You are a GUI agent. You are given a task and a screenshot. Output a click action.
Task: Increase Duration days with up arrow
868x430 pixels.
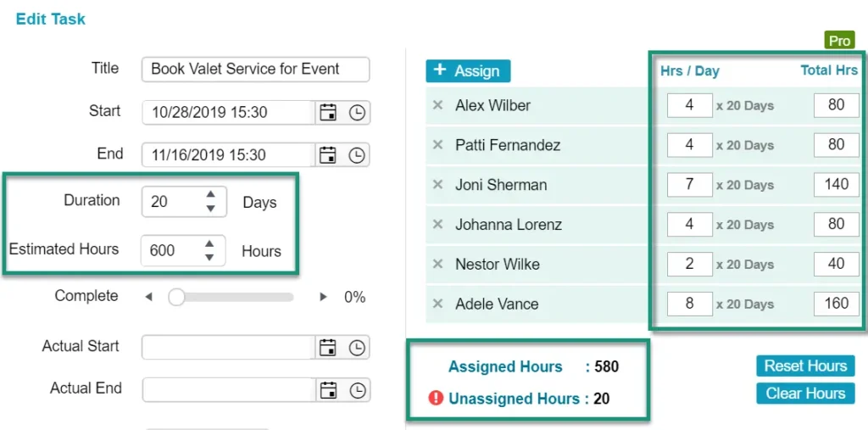pyautogui.click(x=210, y=194)
